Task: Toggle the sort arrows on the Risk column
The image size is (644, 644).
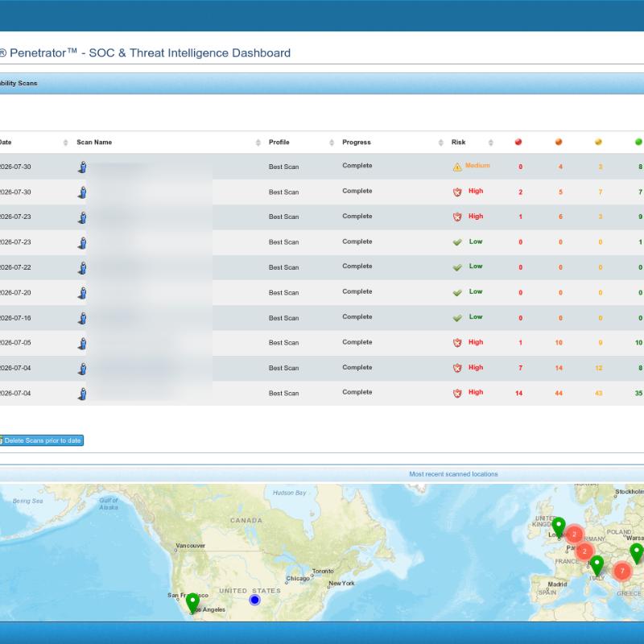Action: click(x=490, y=142)
